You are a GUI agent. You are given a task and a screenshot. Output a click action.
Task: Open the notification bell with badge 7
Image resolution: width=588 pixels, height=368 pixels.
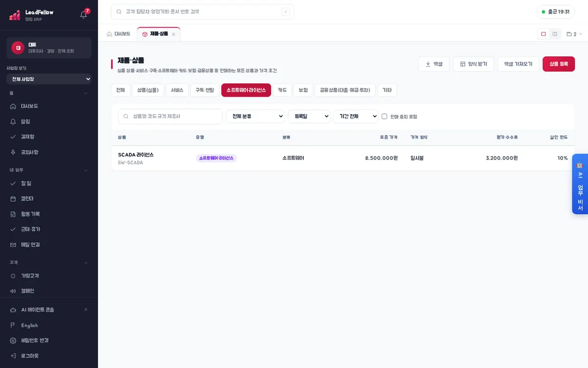84,15
